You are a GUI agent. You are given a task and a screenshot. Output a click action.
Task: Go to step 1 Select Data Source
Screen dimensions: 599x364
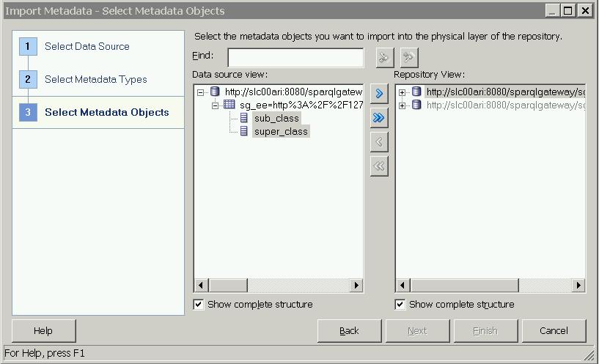pyautogui.click(x=87, y=47)
